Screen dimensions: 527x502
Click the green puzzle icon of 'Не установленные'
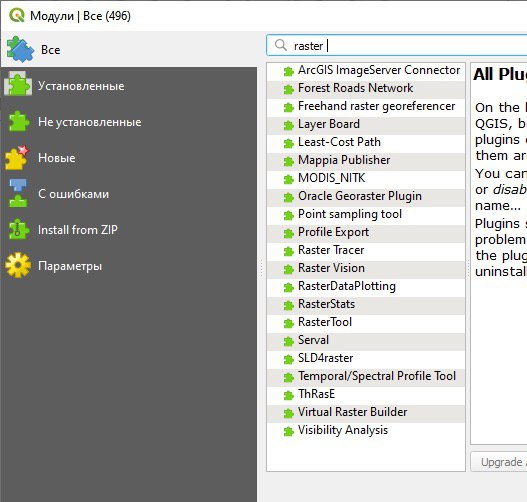tap(19, 121)
